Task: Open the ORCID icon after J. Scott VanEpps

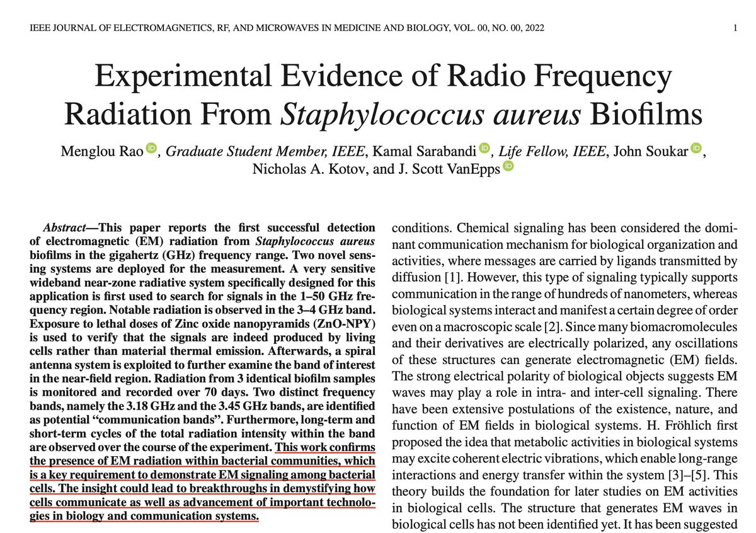Action: pyautogui.click(x=508, y=167)
